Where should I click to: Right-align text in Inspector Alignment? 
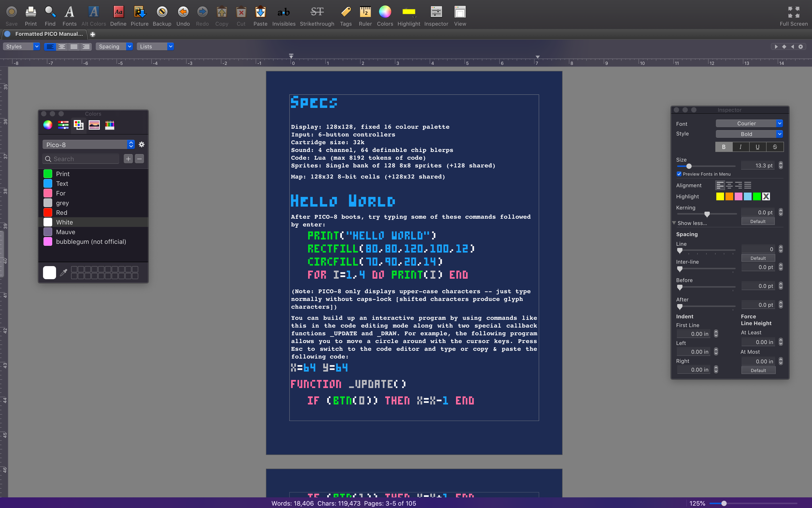739,185
